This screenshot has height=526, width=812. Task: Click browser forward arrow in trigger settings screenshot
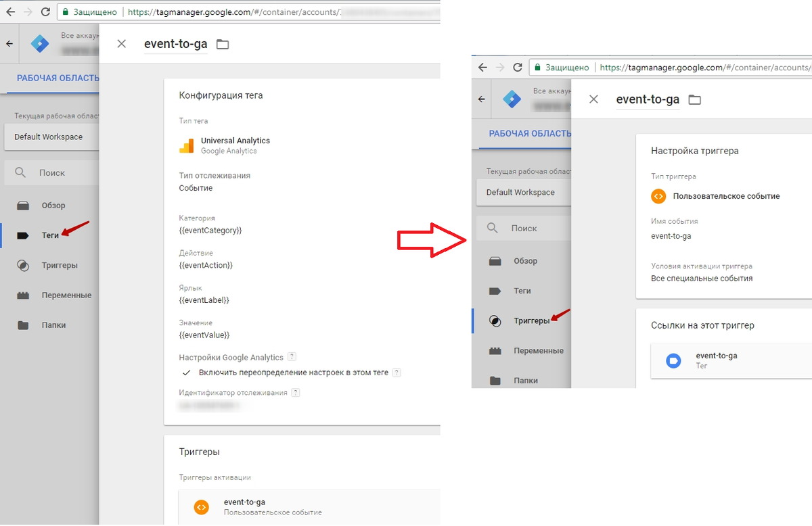500,68
